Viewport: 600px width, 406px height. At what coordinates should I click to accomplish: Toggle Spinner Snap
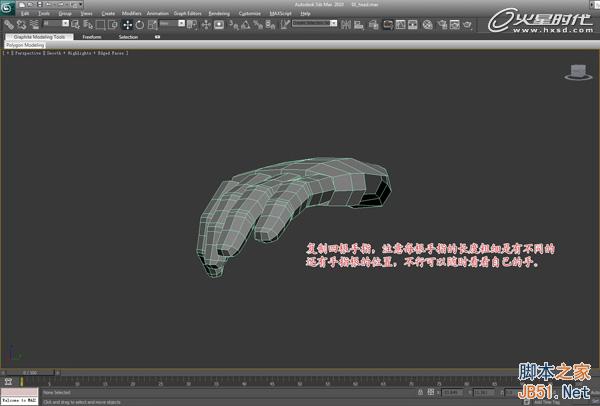[271, 25]
